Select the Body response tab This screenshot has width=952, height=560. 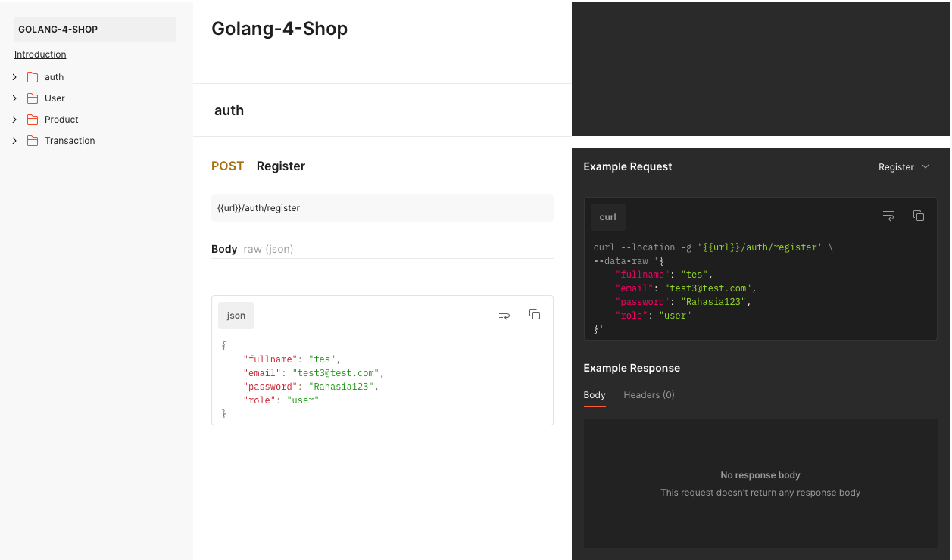click(x=595, y=395)
